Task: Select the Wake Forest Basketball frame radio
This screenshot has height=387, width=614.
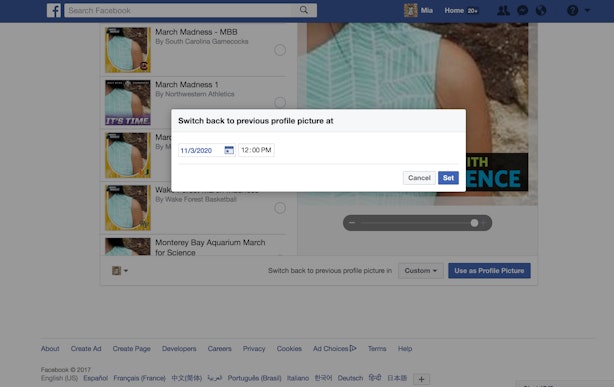Action: [280, 208]
